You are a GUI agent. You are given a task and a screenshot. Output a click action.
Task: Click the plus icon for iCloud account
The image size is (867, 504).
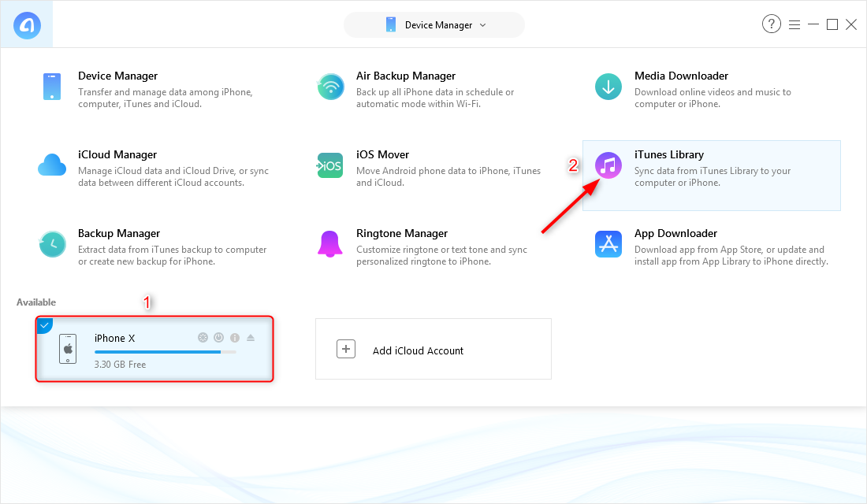coord(346,349)
